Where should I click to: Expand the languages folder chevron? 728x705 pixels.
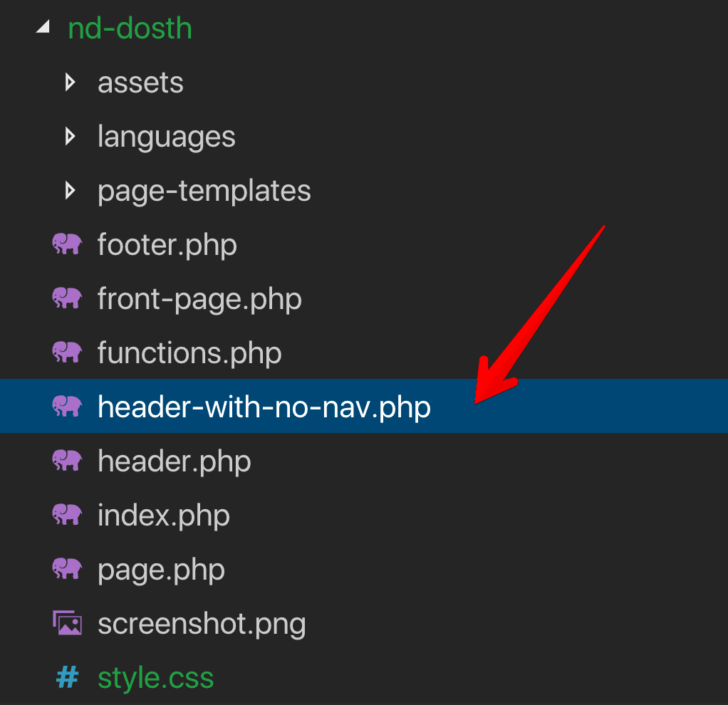point(70,137)
